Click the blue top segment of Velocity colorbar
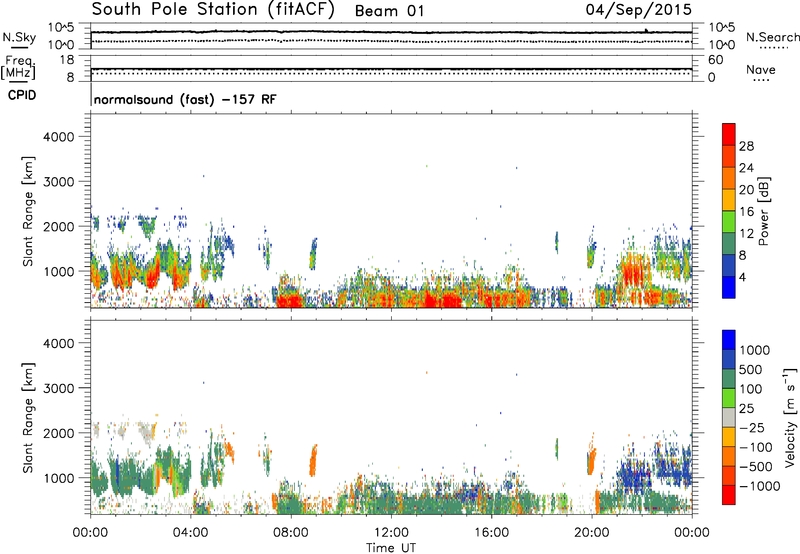Screen dimensions: 800x554 729,340
